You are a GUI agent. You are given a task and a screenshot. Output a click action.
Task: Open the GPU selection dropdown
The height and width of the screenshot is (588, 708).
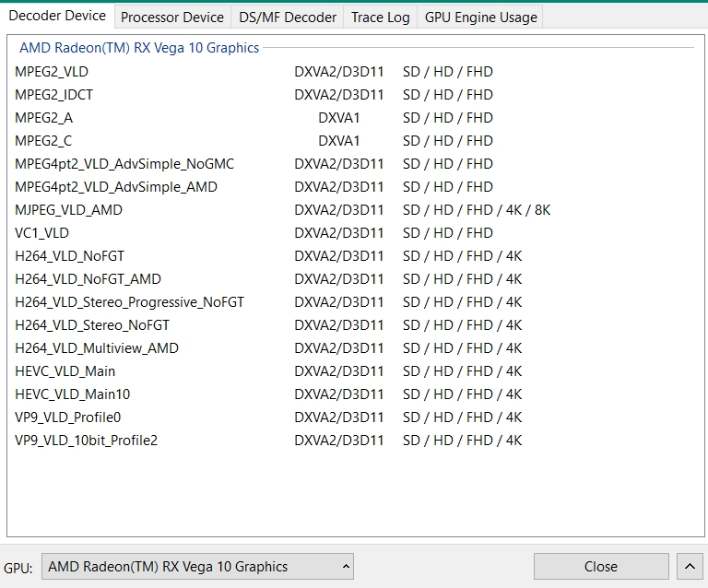pyautogui.click(x=197, y=566)
